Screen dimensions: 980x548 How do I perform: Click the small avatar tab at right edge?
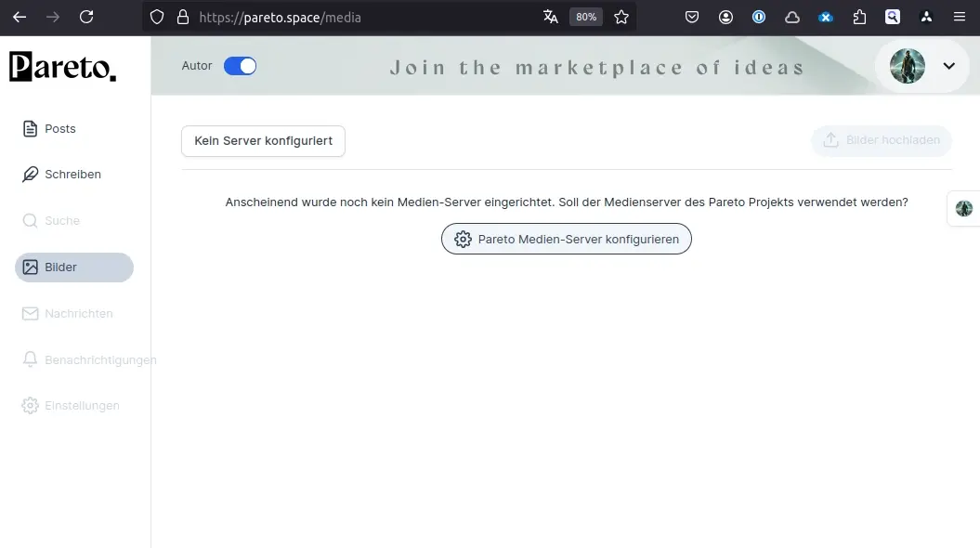(964, 209)
